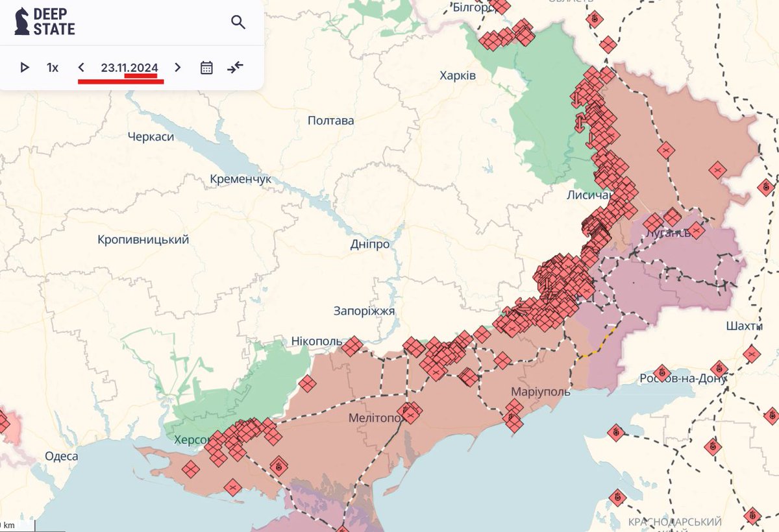Screen dimensions: 779x532
Task: Click the Одеса city label
Action: pos(62,456)
